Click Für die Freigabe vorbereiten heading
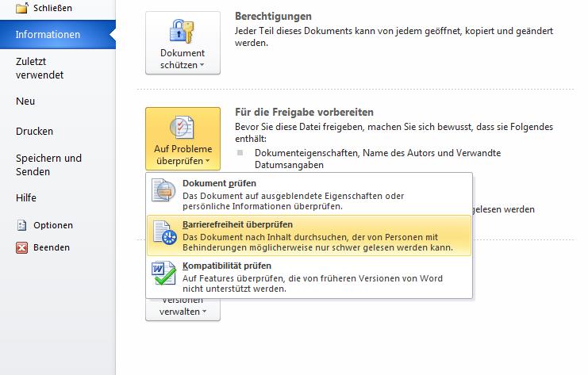Screen dimensions: 588x375 tap(304, 112)
